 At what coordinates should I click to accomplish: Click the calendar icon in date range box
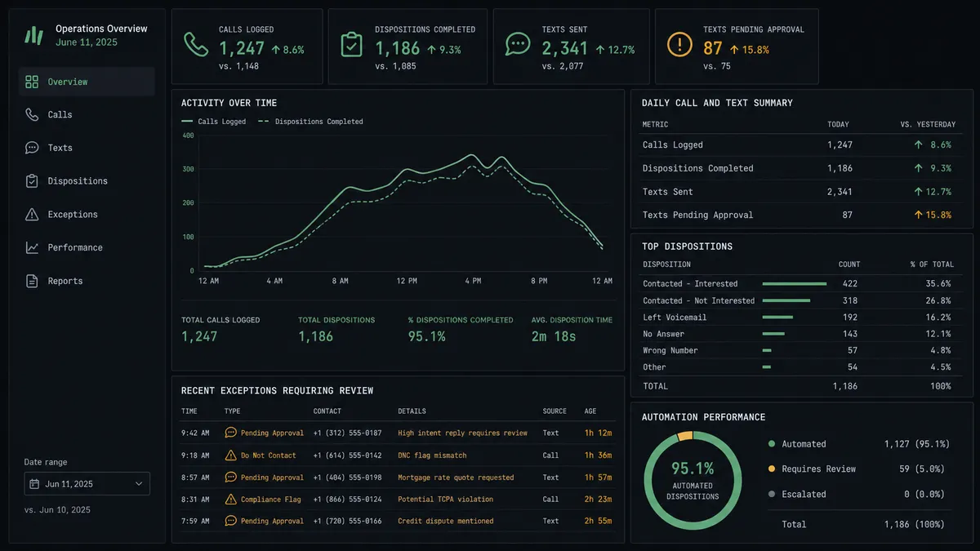coord(34,484)
